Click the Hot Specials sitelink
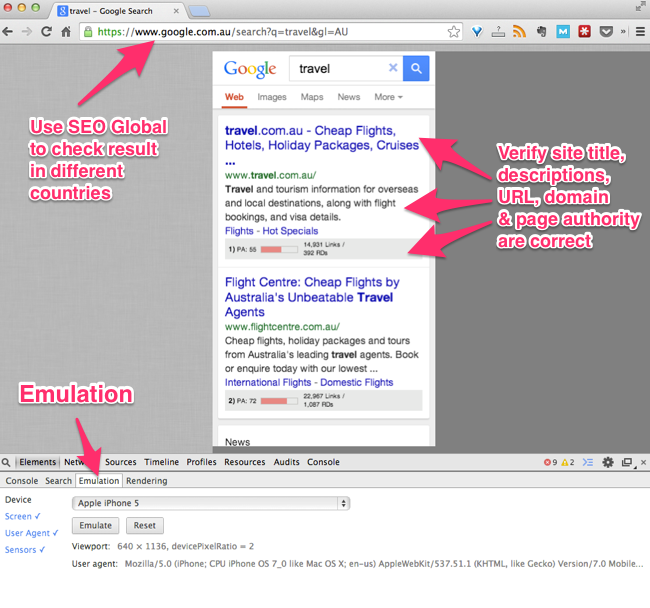Viewport: 650px width, 608px height. tap(290, 231)
